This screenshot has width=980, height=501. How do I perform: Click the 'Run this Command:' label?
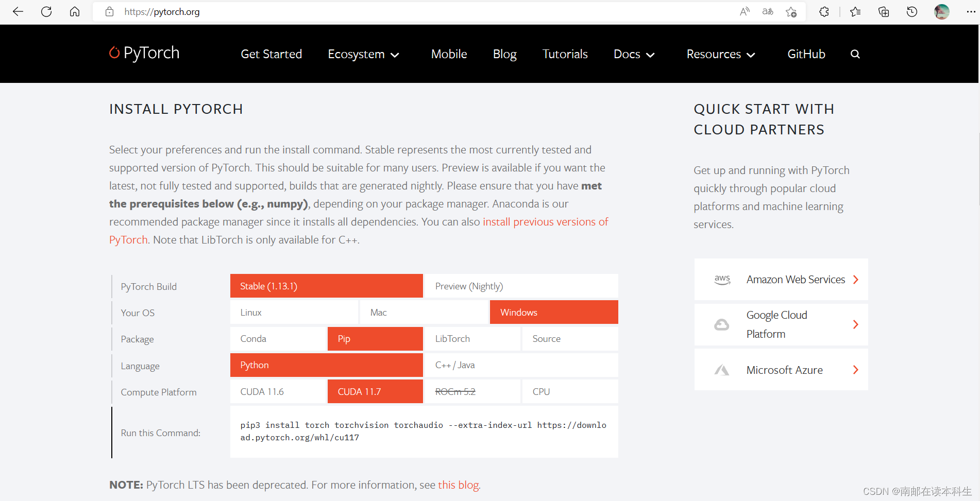pos(161,433)
